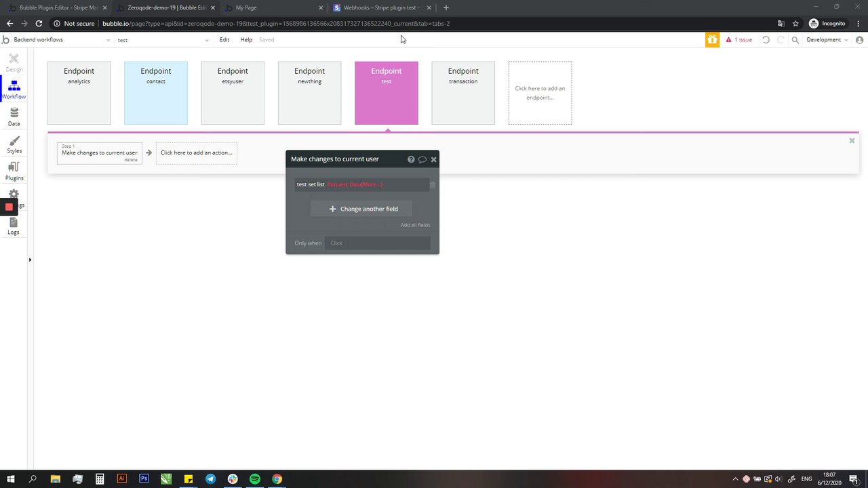Open the Styles section in sidebar
The width and height of the screenshot is (868, 488).
point(14,144)
